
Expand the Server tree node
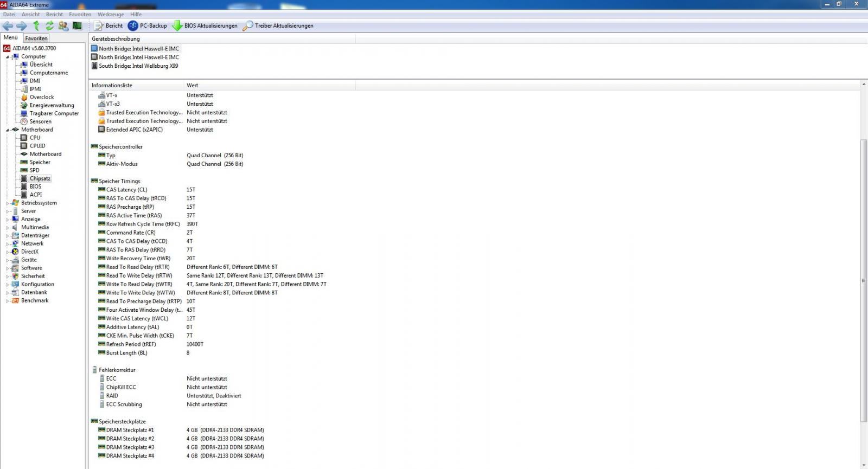click(8, 211)
